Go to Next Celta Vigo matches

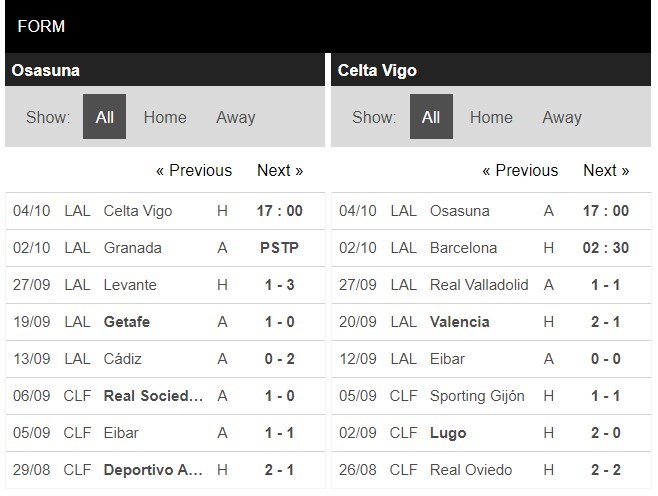click(x=606, y=170)
